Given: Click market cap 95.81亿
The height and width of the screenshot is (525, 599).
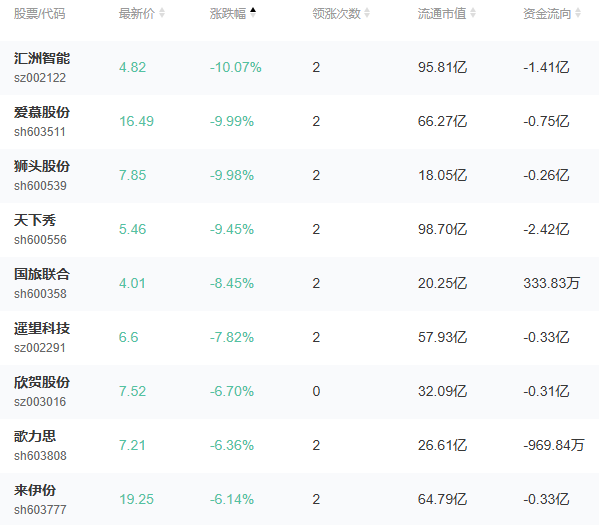Looking at the screenshot, I should pos(442,67).
